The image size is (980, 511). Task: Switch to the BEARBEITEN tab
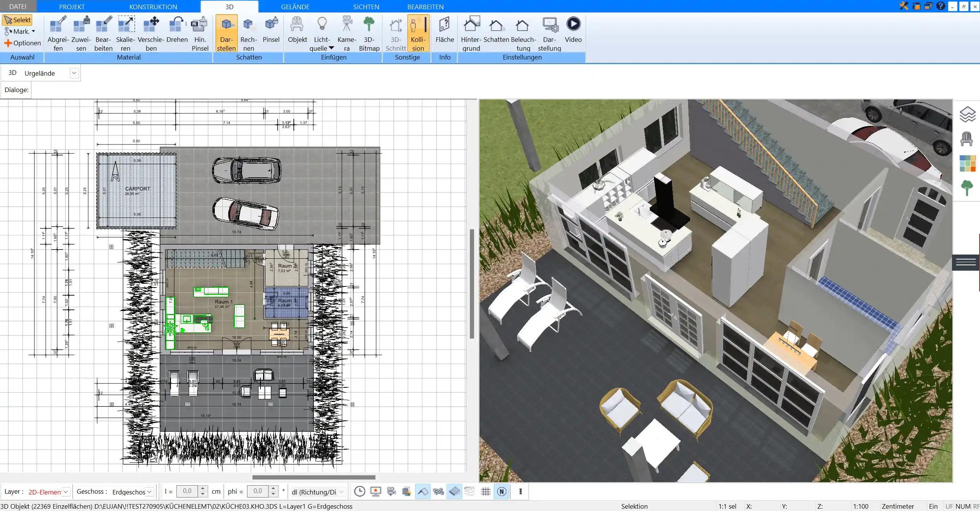pos(425,7)
